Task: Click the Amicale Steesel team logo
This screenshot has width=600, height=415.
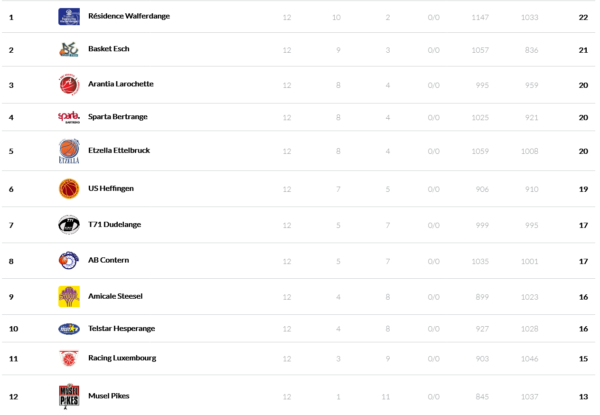Action: 69,296
